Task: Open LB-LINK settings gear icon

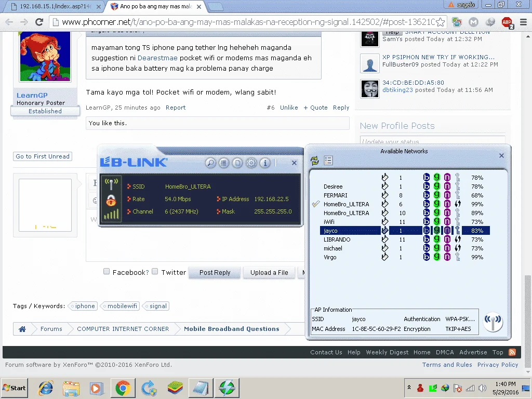Action: point(251,163)
